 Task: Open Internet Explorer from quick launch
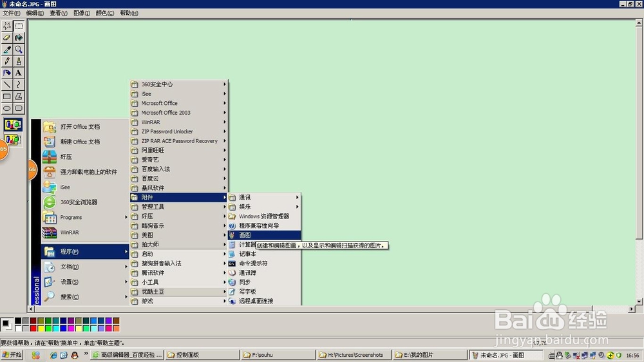[54, 355]
